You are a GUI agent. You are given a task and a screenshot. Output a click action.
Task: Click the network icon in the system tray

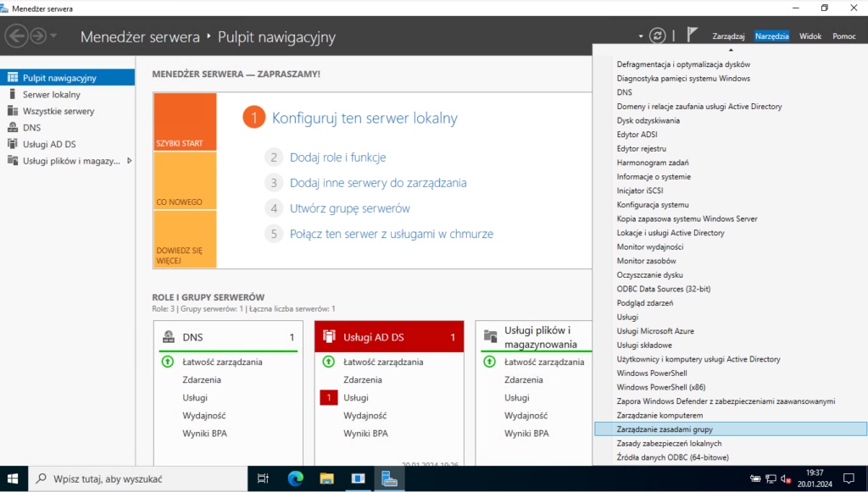[x=771, y=478]
